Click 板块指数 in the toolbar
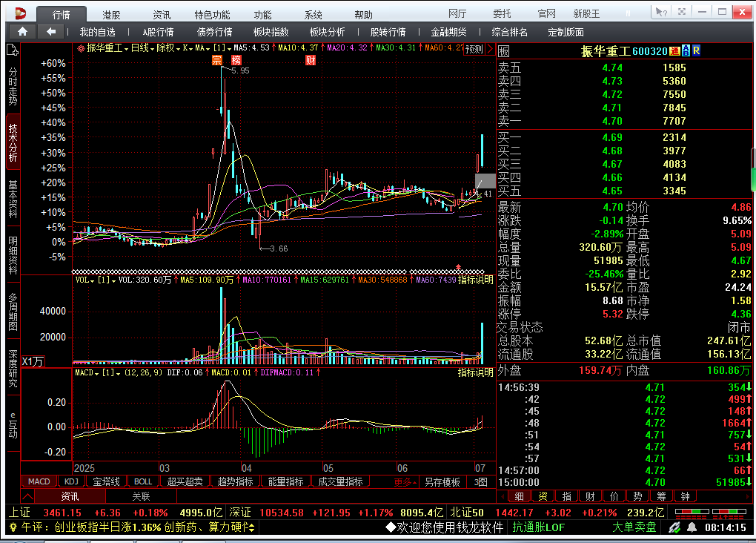The width and height of the screenshot is (756, 543). coord(271,32)
